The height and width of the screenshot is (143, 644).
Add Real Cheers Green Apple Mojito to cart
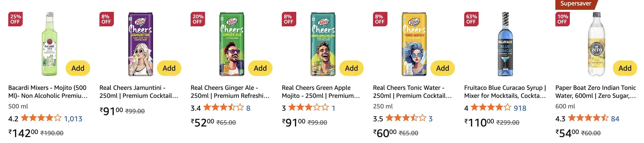pos(351,68)
